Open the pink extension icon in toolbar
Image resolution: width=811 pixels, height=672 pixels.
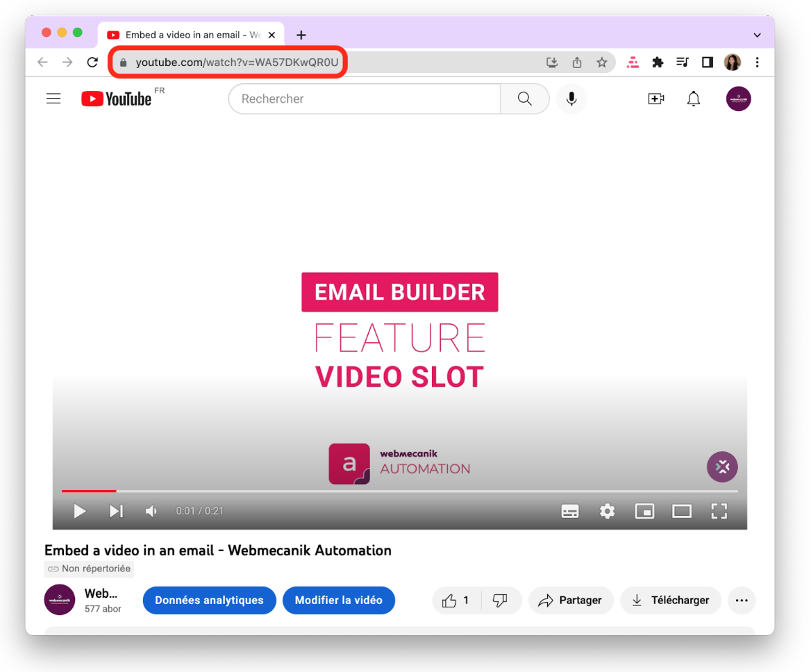[x=633, y=62]
